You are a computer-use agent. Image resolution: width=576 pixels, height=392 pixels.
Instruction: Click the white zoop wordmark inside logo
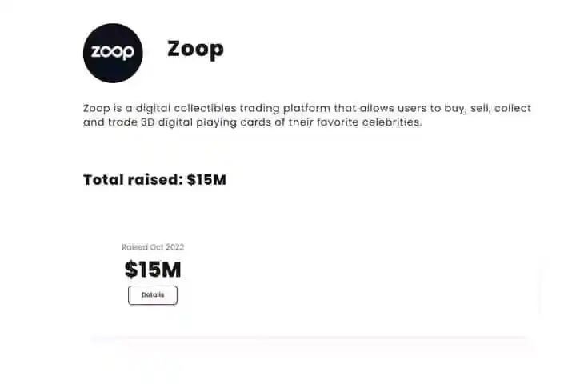click(x=113, y=52)
